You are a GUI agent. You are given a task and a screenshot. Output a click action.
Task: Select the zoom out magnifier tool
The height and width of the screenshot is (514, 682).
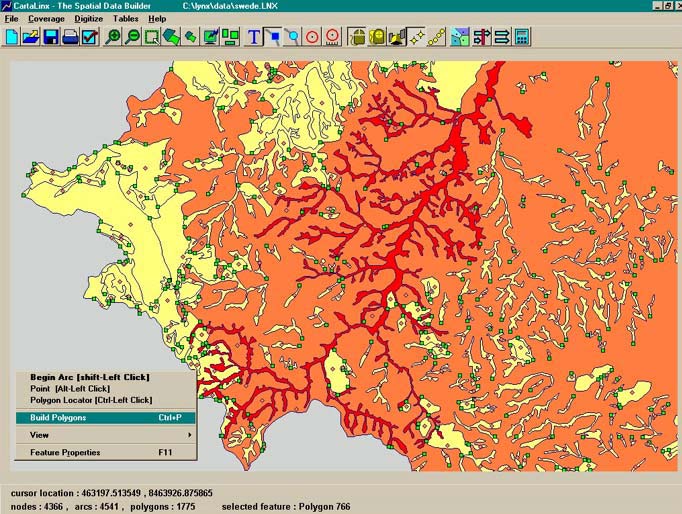(x=133, y=37)
